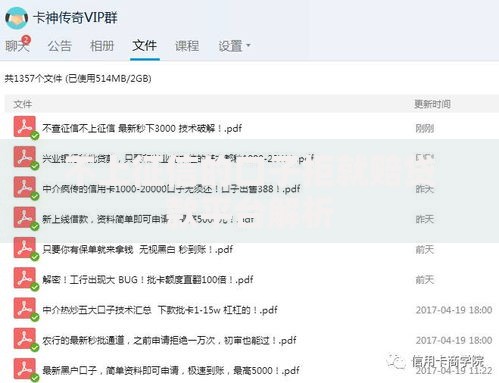The height and width of the screenshot is (383, 499).
Task: Click PDF icon for 中介疯传的信用卡 file
Action: (x=25, y=188)
